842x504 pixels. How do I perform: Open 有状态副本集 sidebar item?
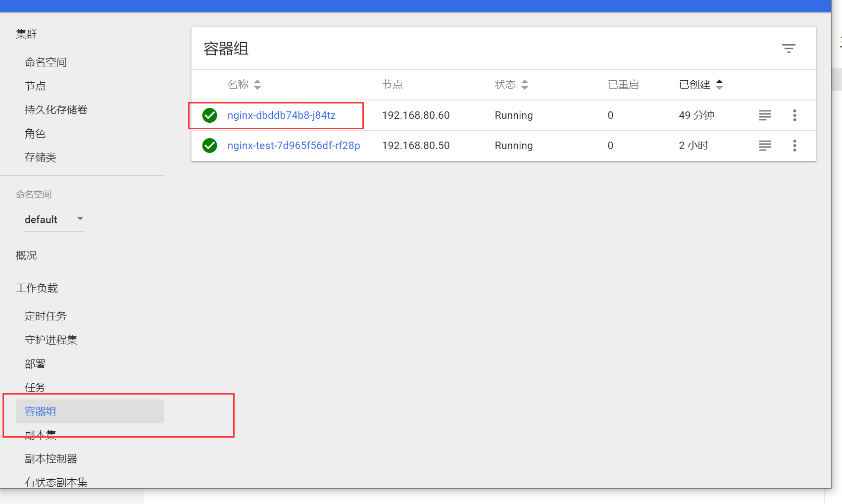[56, 482]
